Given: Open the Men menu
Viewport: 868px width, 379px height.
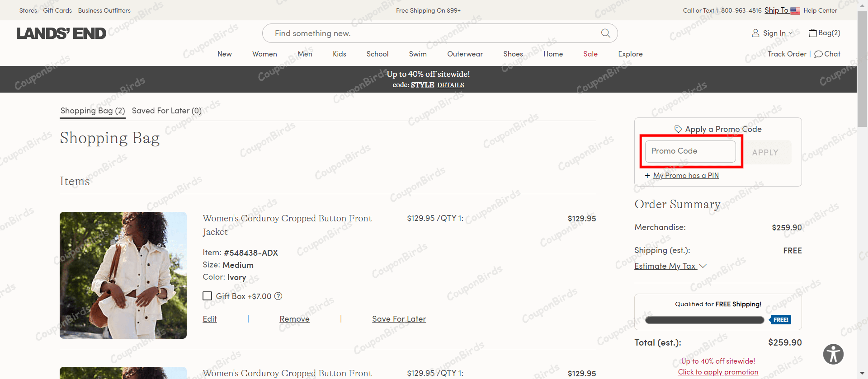Looking at the screenshot, I should point(305,54).
